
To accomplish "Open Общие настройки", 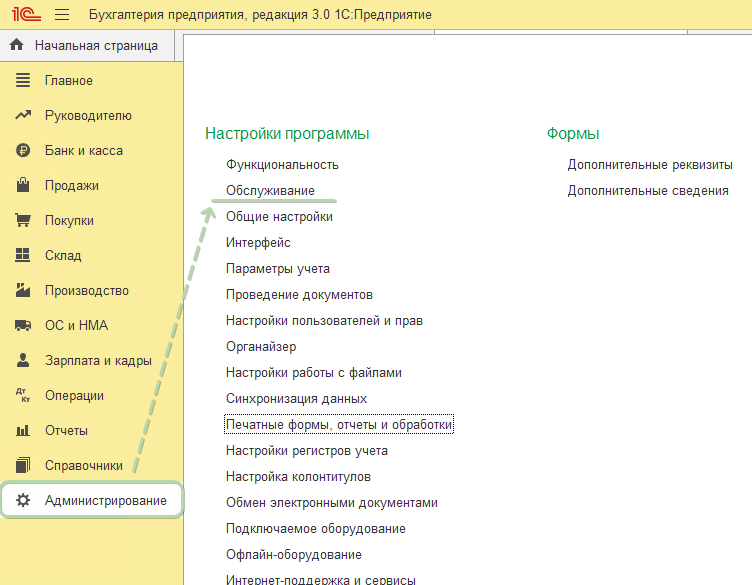I will (x=279, y=216).
